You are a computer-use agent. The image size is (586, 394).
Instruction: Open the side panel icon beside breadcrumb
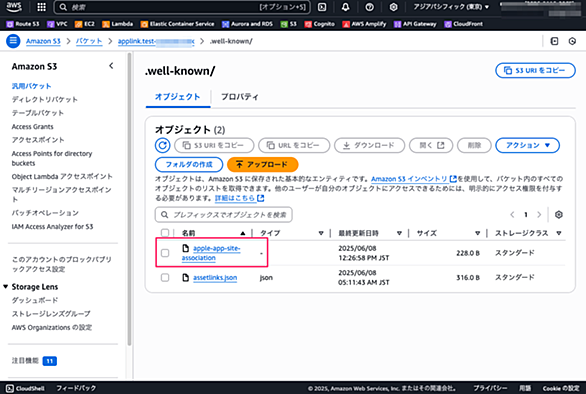pos(555,41)
